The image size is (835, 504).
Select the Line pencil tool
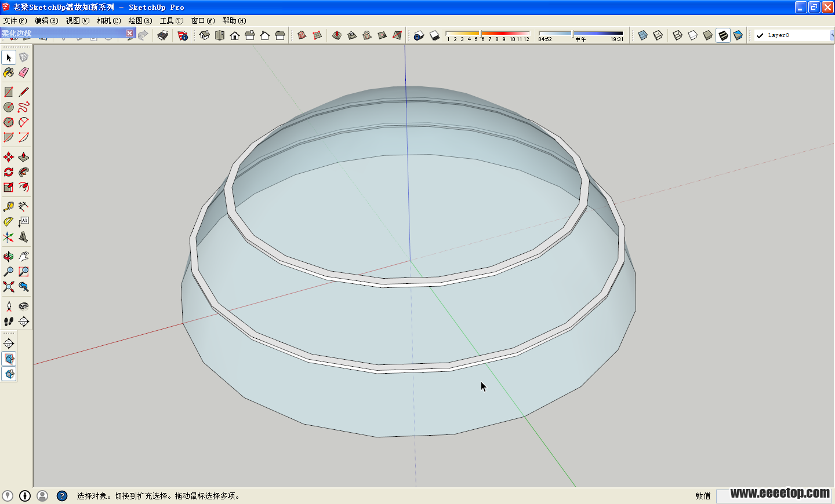coord(24,92)
